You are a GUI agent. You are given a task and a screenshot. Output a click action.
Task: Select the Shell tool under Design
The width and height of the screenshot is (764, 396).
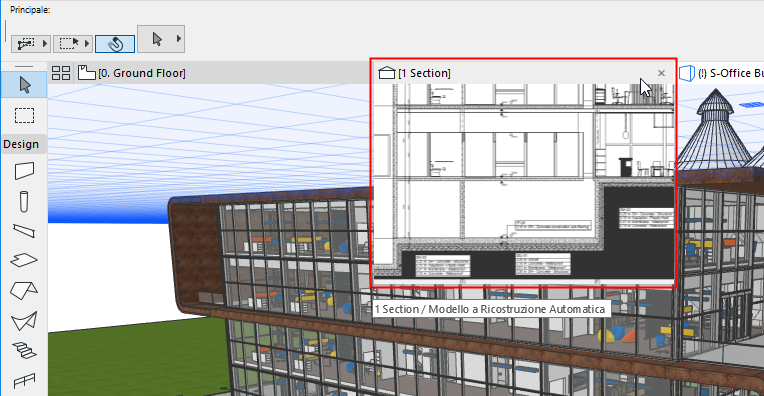[x=24, y=321]
